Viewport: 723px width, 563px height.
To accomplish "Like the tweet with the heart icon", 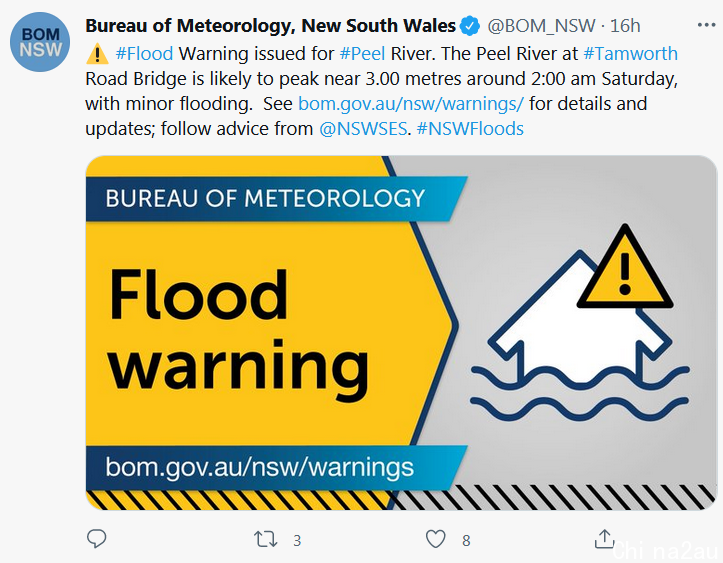I will (435, 539).
